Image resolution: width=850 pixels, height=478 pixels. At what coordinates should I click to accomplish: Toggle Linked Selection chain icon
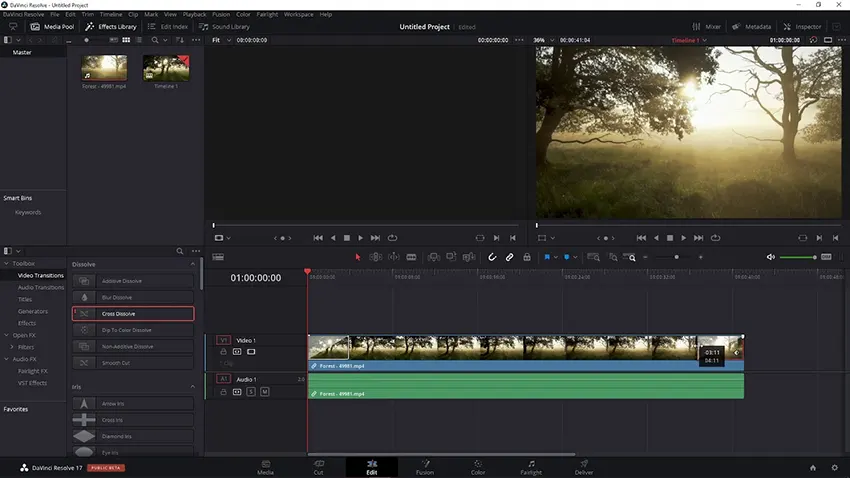click(x=510, y=257)
